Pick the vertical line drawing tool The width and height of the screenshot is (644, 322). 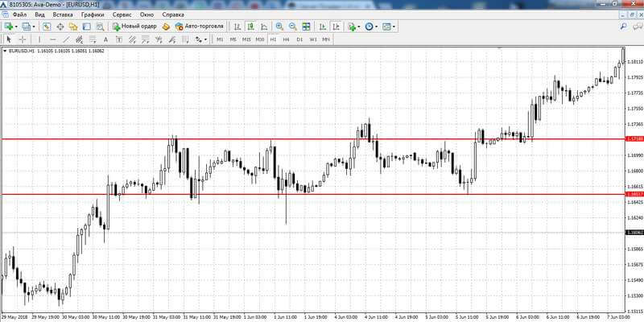click(39, 39)
